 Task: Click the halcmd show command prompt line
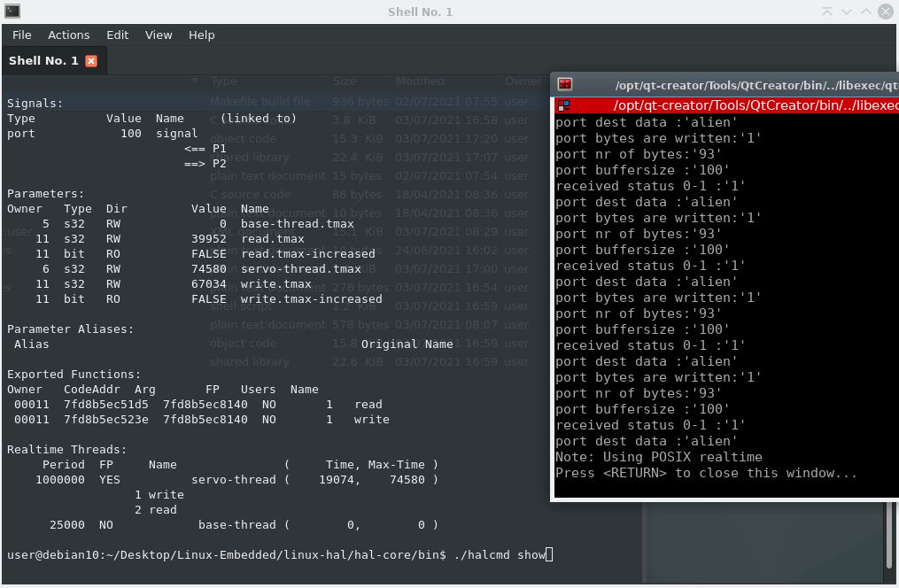click(279, 554)
